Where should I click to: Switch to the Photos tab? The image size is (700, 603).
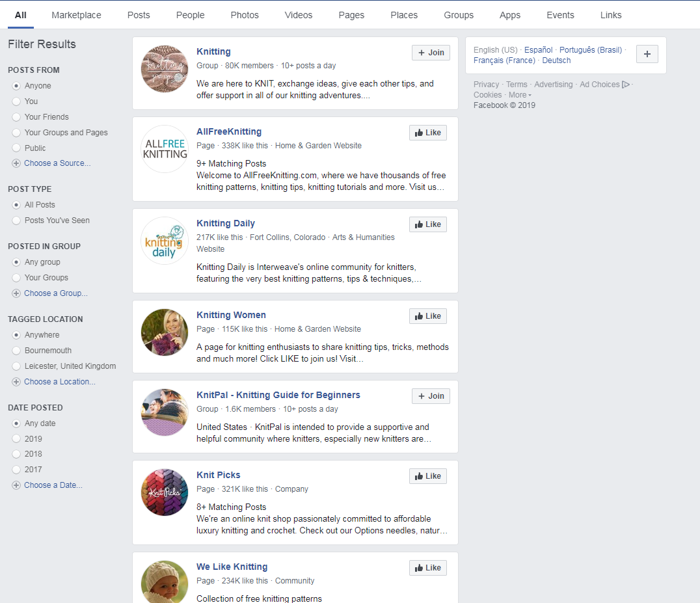point(245,15)
